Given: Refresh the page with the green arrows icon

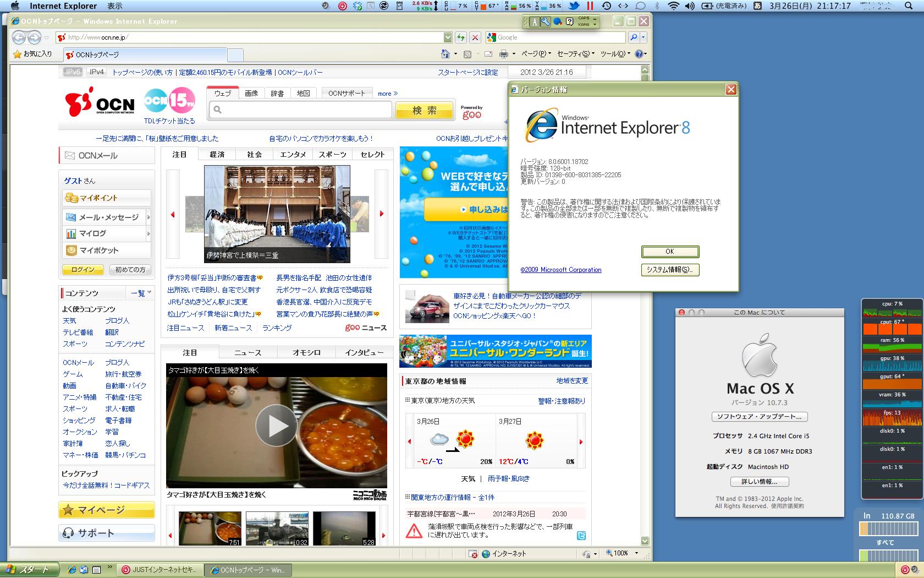Looking at the screenshot, I should 461,37.
